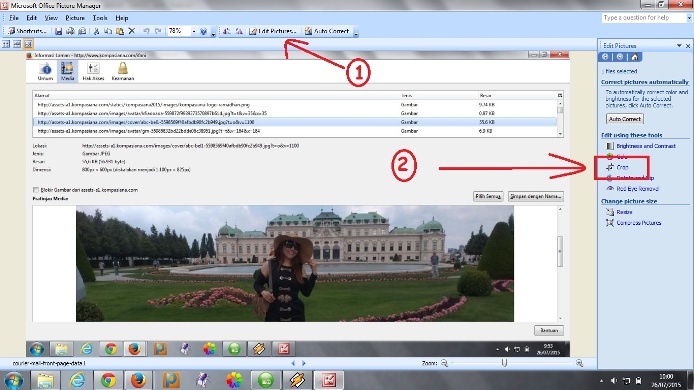Image resolution: width=694 pixels, height=390 pixels.
Task: Click the Save icon in toolbar
Action: point(58,31)
